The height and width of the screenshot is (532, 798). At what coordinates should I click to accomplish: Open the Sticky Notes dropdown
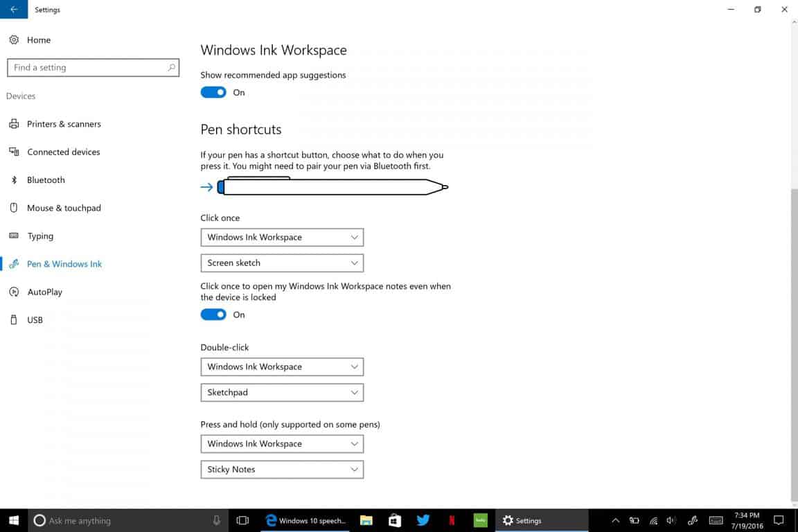pos(282,470)
